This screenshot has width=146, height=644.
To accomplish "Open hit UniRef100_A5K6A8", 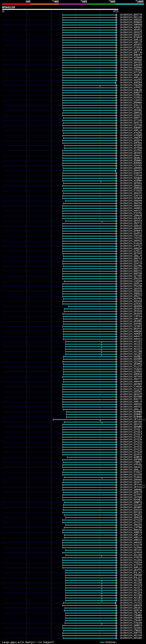I will 131,575.
